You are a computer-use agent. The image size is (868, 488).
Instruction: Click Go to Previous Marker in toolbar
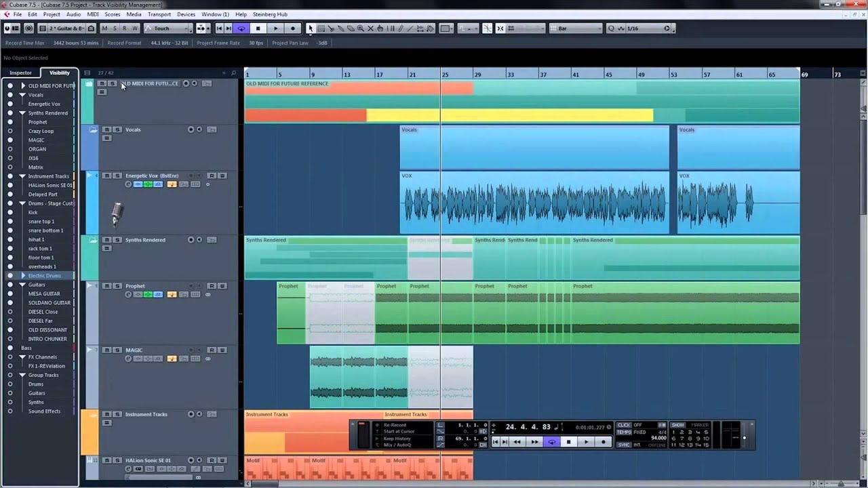pos(219,28)
